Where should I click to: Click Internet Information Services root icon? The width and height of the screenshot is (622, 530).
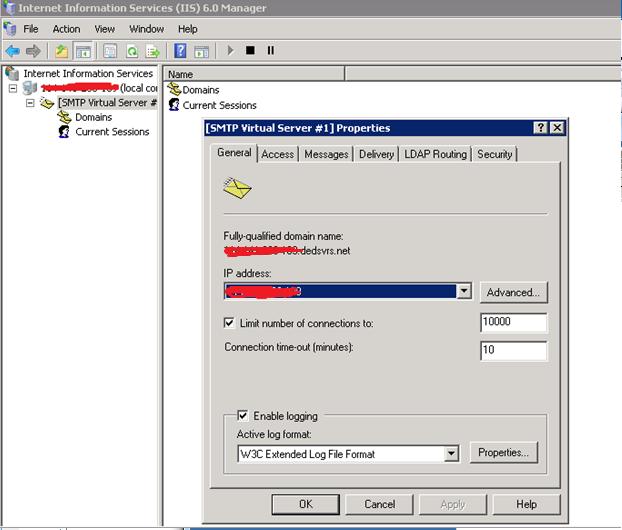[12, 73]
